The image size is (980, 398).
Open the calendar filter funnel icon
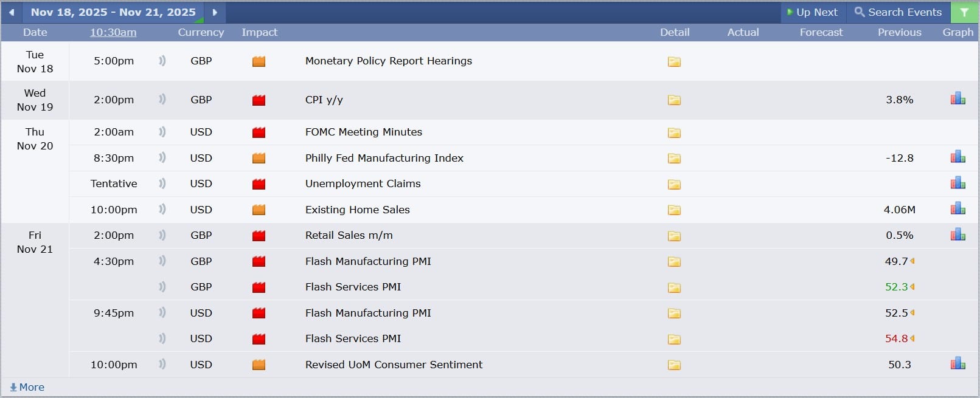[x=964, y=12]
